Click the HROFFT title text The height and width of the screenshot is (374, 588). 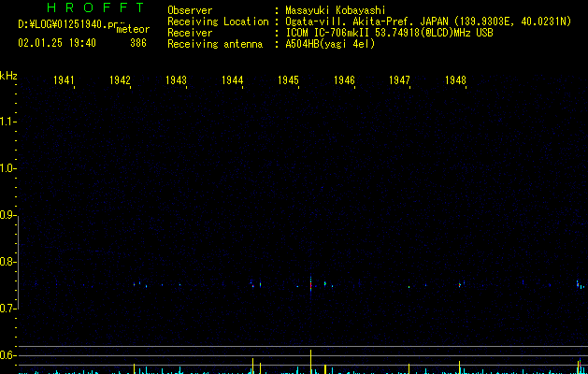tap(96, 7)
